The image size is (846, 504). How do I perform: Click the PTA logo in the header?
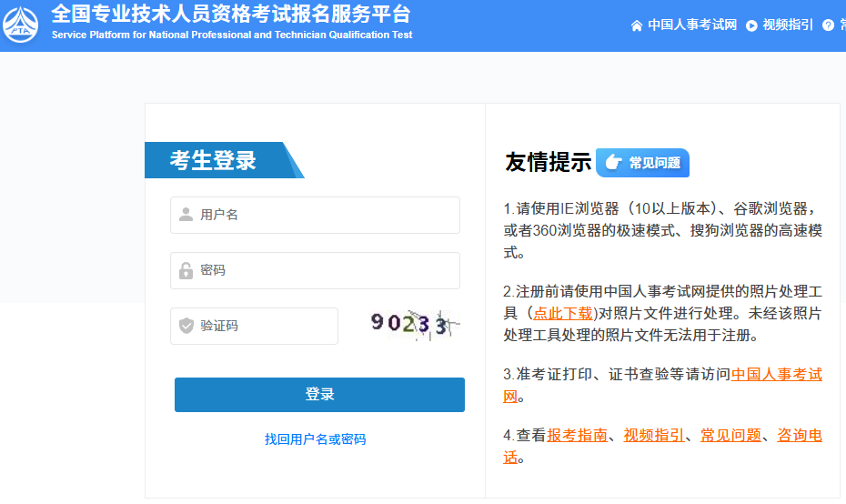pyautogui.click(x=21, y=25)
